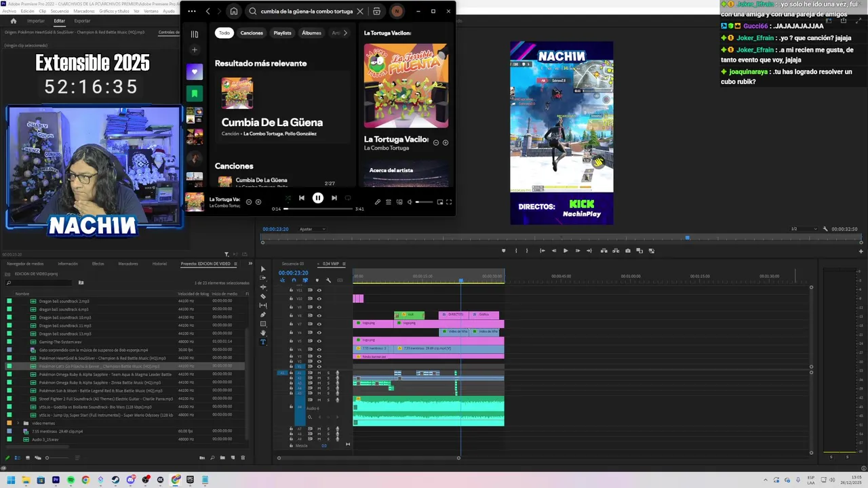Click the Extract button in Program monitor
Viewport: 868px width, 488px height.
click(616, 251)
